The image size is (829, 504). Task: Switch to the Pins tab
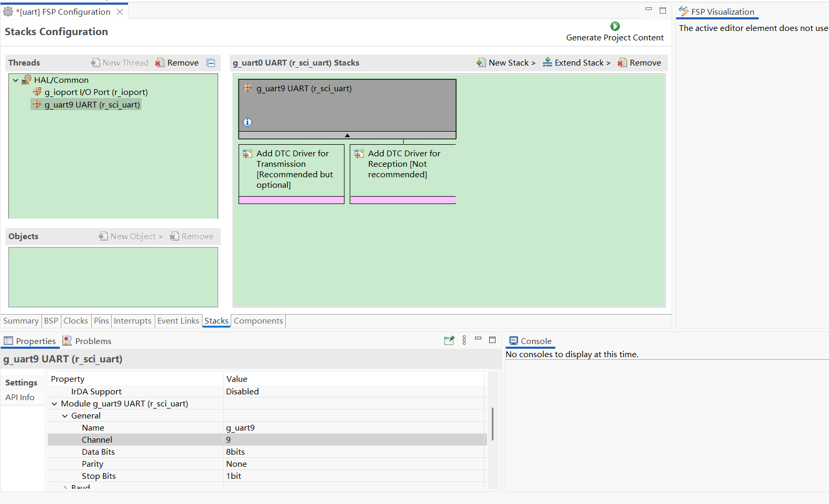click(x=101, y=321)
